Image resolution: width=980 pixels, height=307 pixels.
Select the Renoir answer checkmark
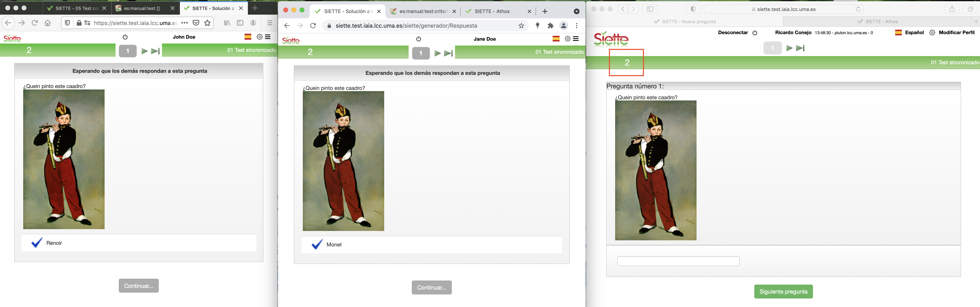(x=37, y=243)
